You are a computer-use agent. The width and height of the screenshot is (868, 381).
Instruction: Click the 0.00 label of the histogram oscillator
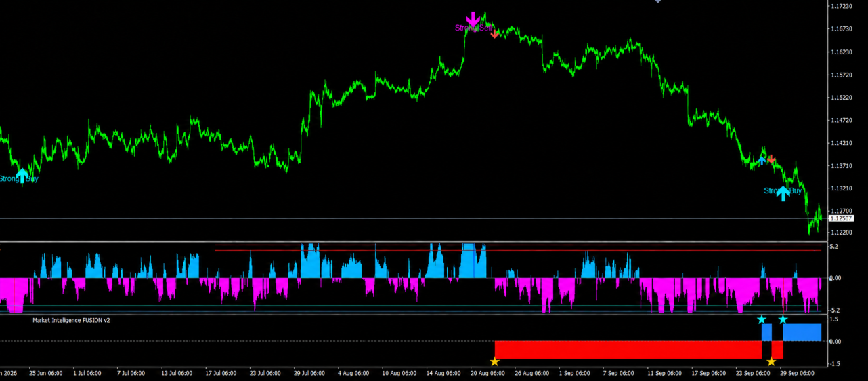pos(835,278)
